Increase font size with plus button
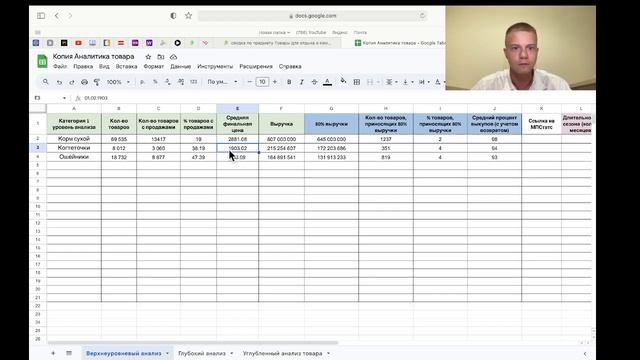This screenshot has width=640, height=360. (275, 82)
